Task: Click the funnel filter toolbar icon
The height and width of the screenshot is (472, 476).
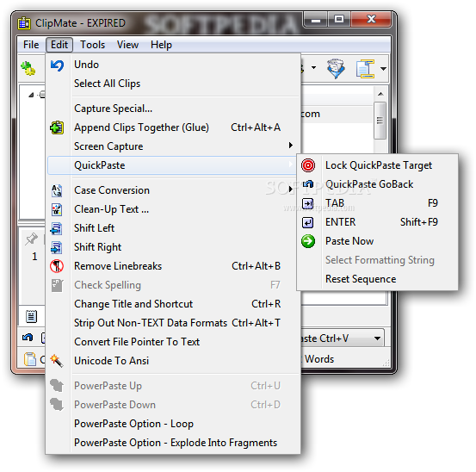Action: 336,69
